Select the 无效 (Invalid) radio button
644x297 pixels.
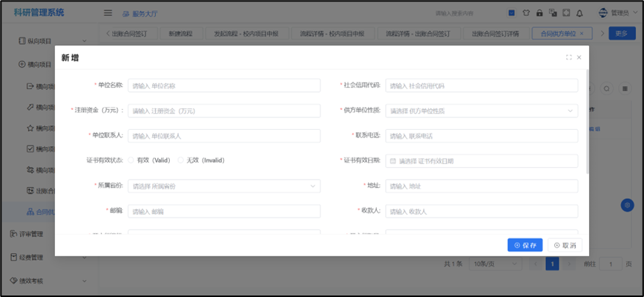pyautogui.click(x=181, y=160)
